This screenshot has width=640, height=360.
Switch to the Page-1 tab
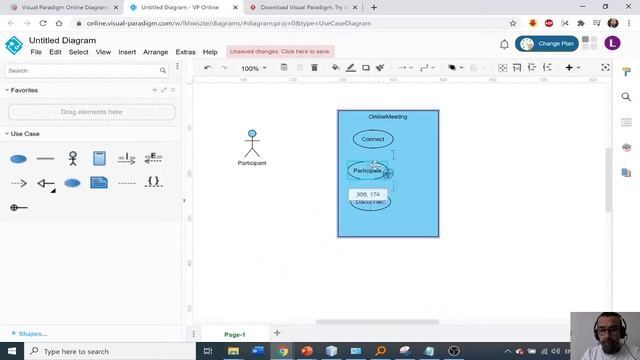point(235,334)
